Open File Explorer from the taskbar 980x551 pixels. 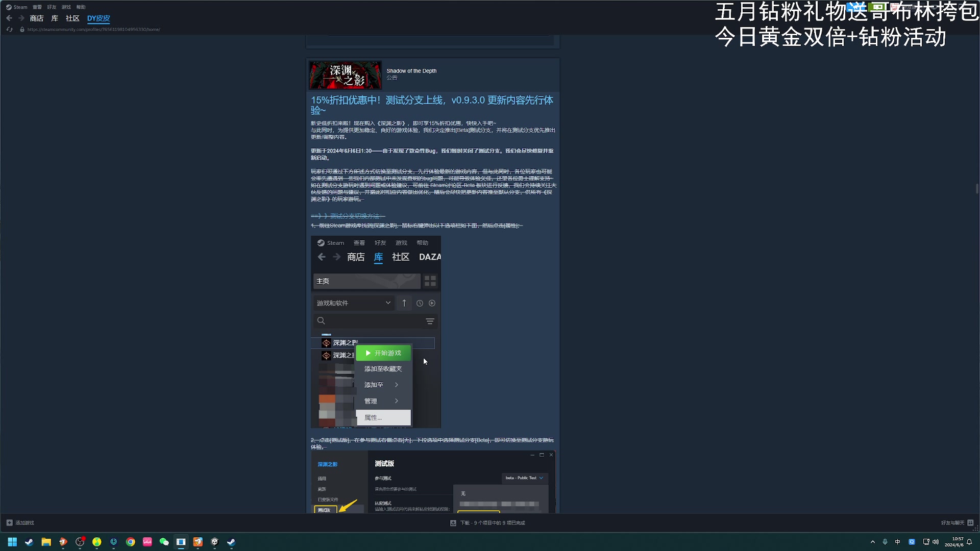click(x=46, y=542)
